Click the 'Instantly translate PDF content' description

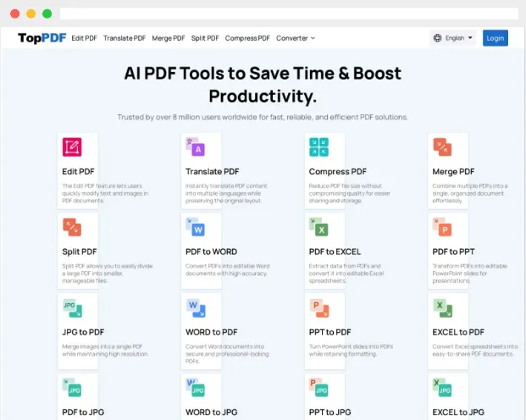[x=226, y=193]
